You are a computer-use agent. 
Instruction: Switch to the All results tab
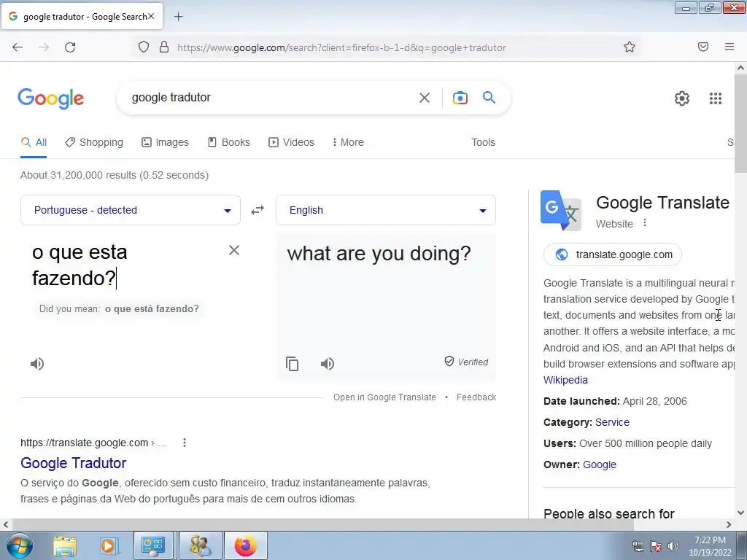(34, 142)
